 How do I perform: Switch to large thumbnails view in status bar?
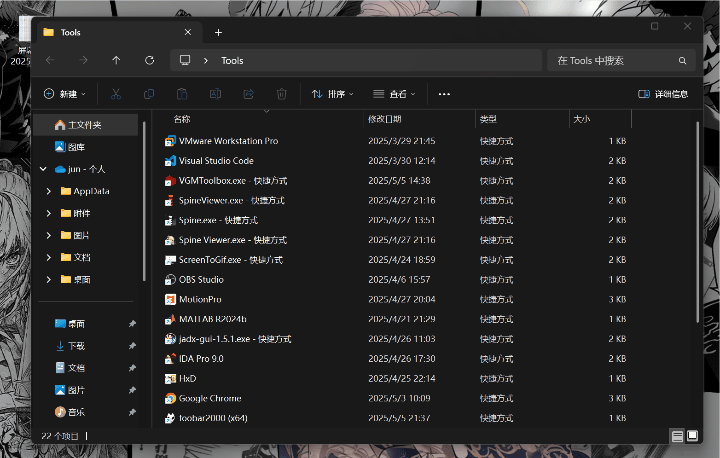point(692,435)
